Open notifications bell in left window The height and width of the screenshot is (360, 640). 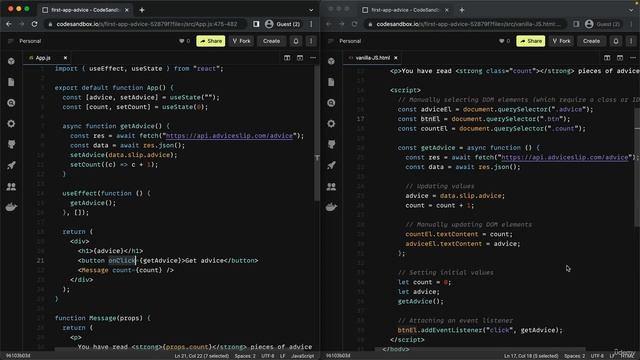[x=296, y=41]
